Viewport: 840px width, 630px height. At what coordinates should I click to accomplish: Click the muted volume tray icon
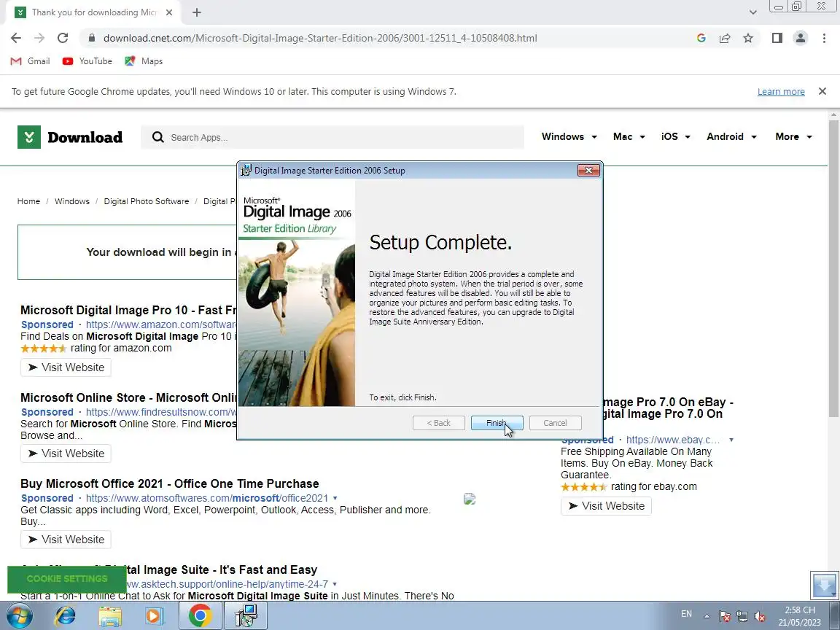(759, 616)
